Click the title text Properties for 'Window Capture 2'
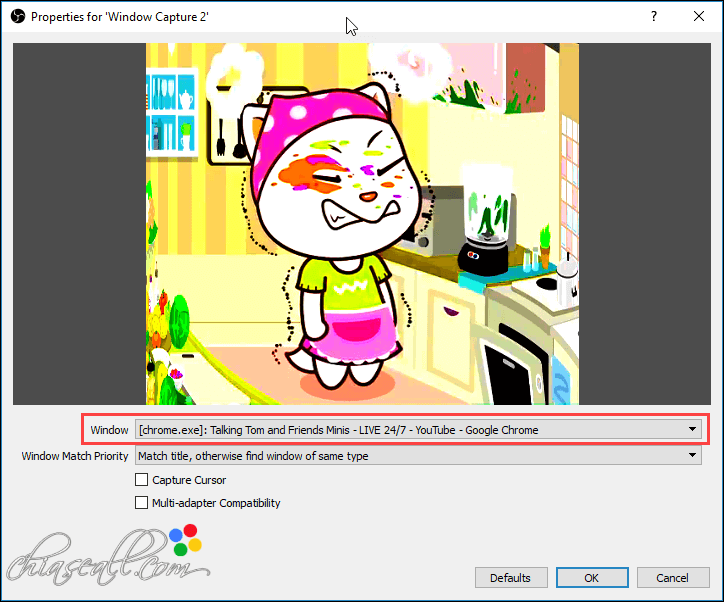The height and width of the screenshot is (602, 724). tap(120, 17)
